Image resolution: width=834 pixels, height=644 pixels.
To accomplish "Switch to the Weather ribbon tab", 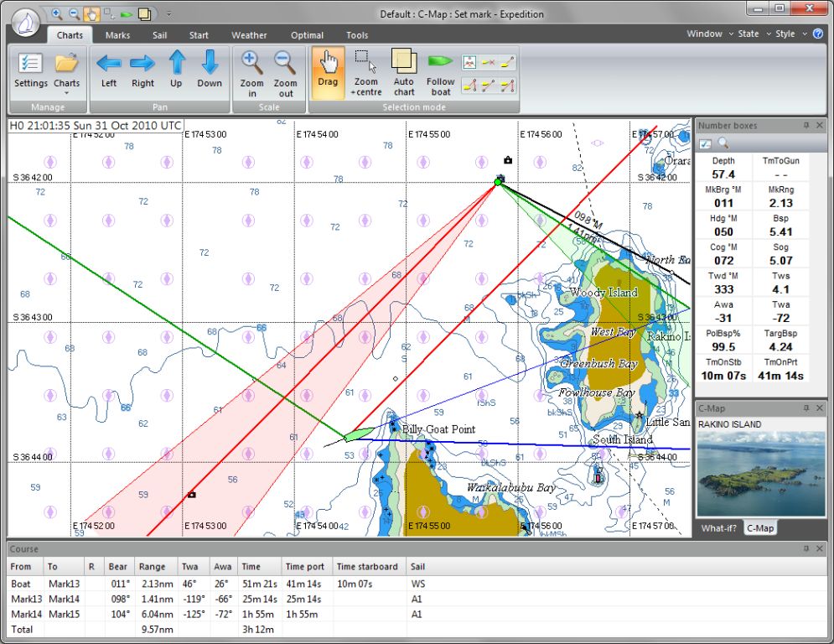I will tap(249, 35).
